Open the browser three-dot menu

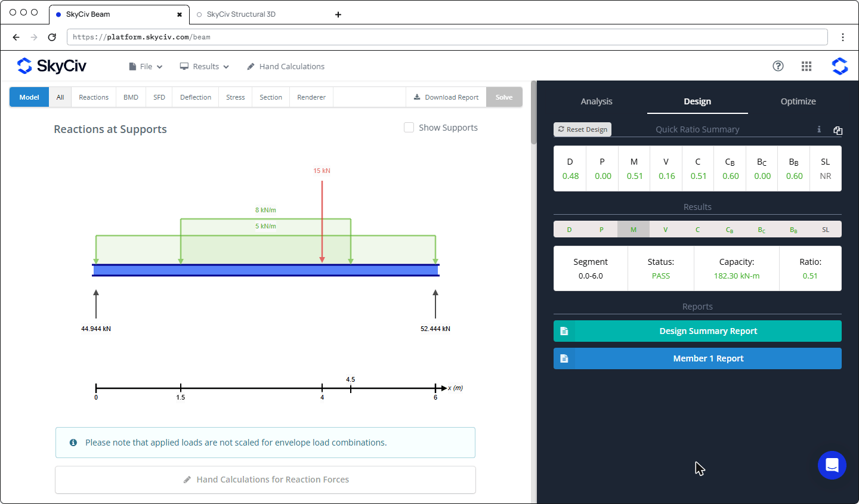tap(843, 37)
